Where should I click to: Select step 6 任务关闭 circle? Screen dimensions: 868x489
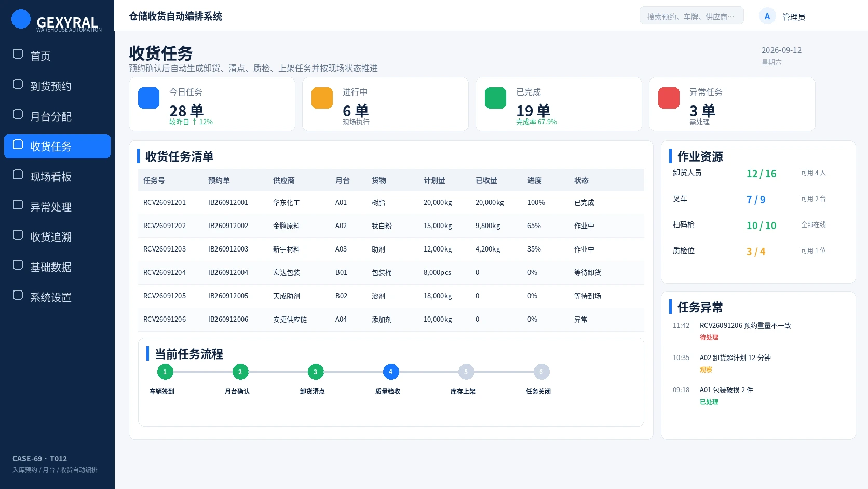pyautogui.click(x=541, y=372)
